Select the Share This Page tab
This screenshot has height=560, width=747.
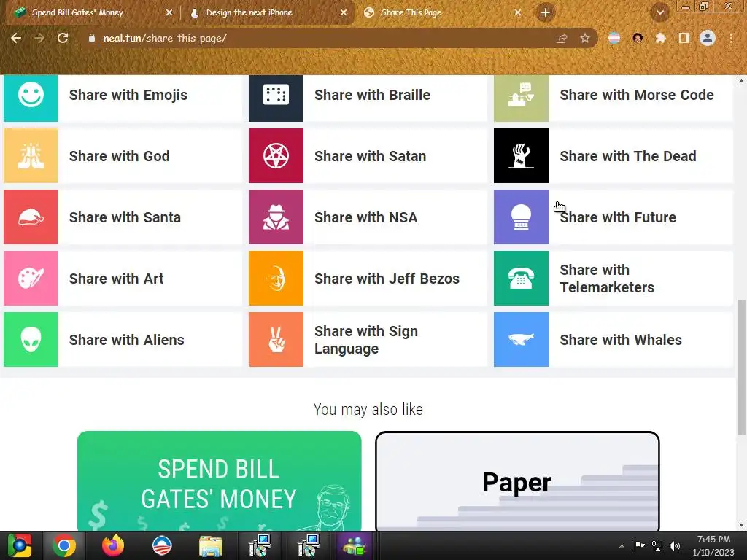point(441,12)
